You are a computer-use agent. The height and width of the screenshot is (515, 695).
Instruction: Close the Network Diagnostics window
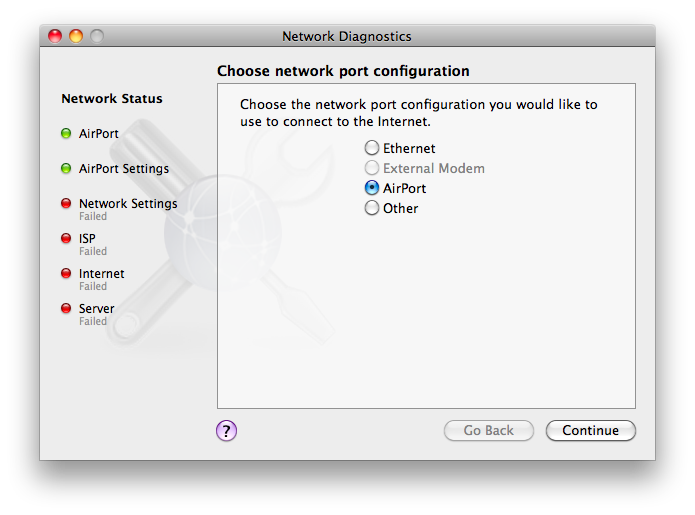[56, 37]
